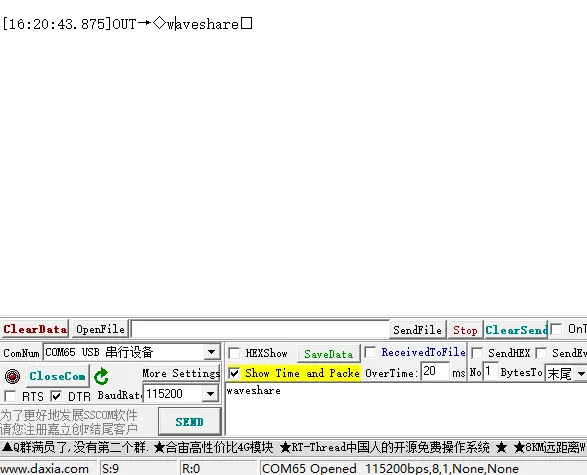Toggle the RTS checkbox
Viewport: 587px width, 475px height.
click(x=10, y=396)
